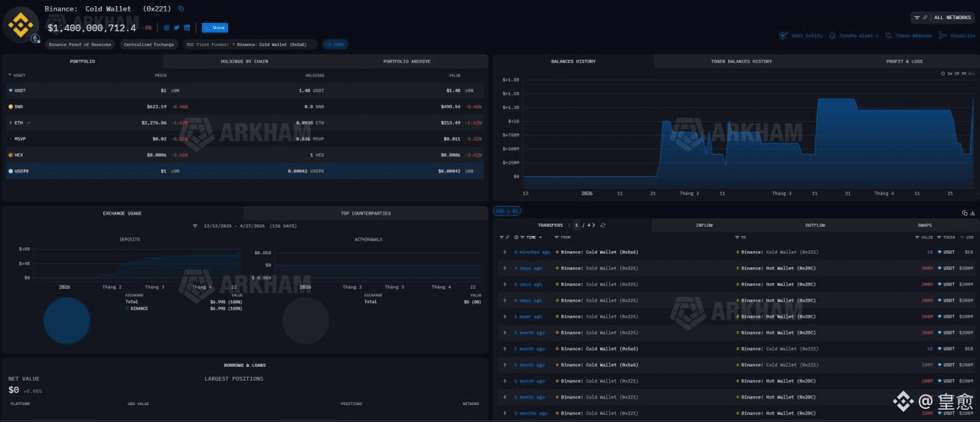The width and height of the screenshot is (980, 422).
Task: Click the Visualize graph icon
Action: pyautogui.click(x=943, y=35)
